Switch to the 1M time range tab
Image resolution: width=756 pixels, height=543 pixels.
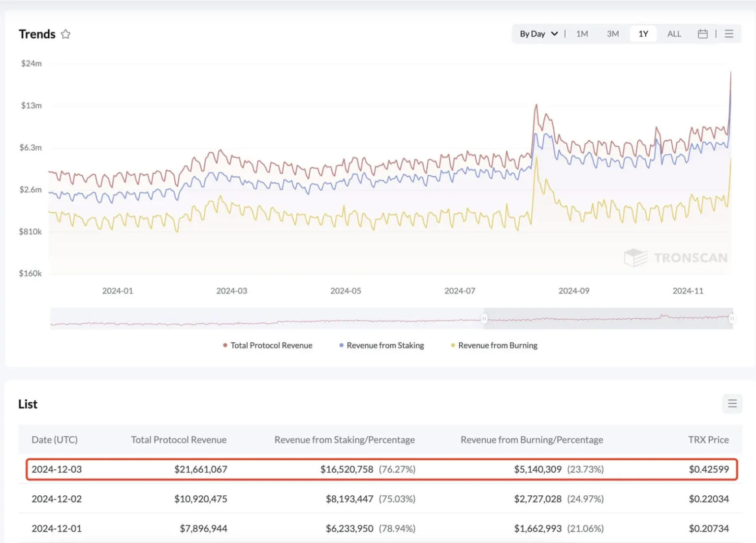582,33
